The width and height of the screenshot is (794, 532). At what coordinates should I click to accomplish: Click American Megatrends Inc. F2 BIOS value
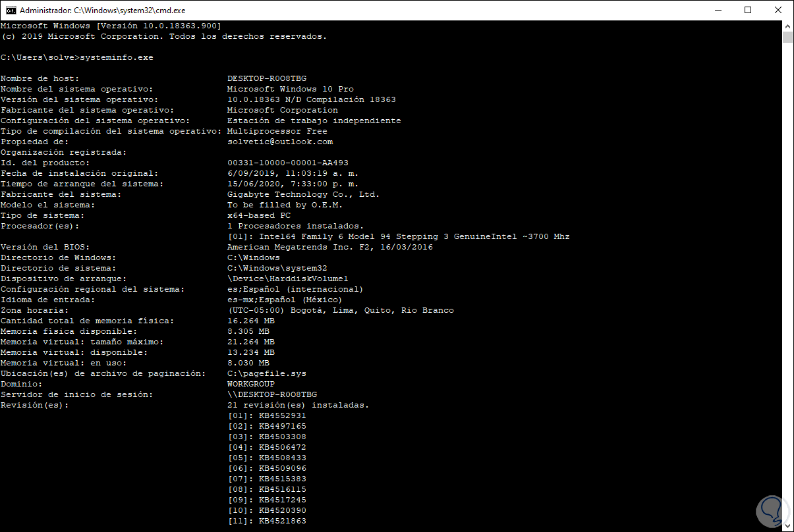pos(330,247)
